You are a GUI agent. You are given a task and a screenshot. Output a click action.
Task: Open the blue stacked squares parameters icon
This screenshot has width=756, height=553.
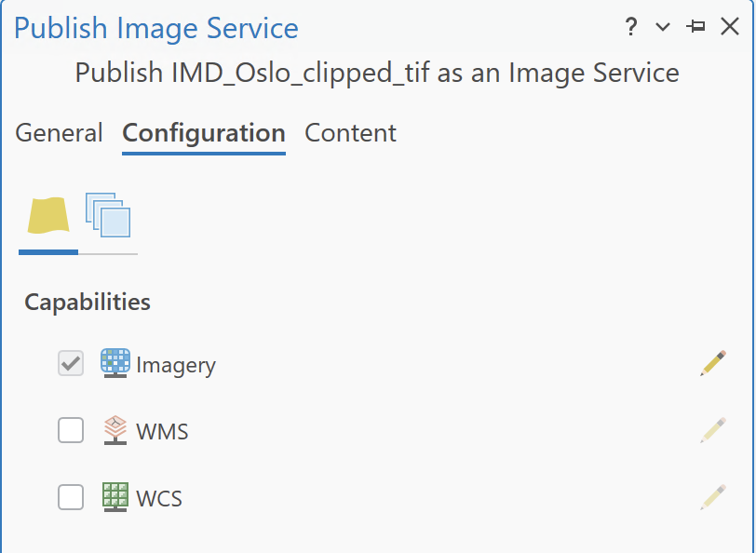tap(108, 215)
